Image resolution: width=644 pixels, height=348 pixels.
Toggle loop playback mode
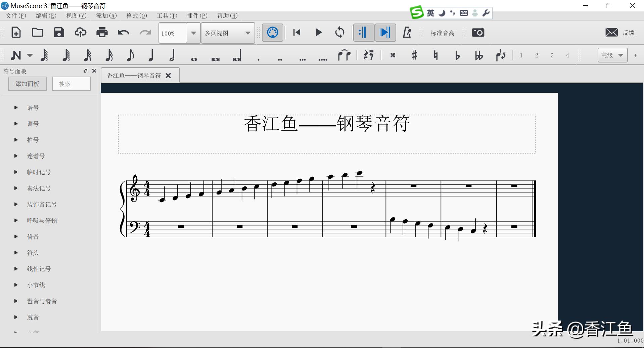pos(340,33)
